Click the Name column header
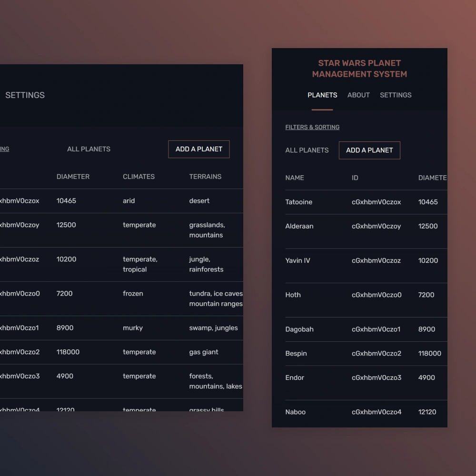This screenshot has width=476, height=476. tap(295, 178)
